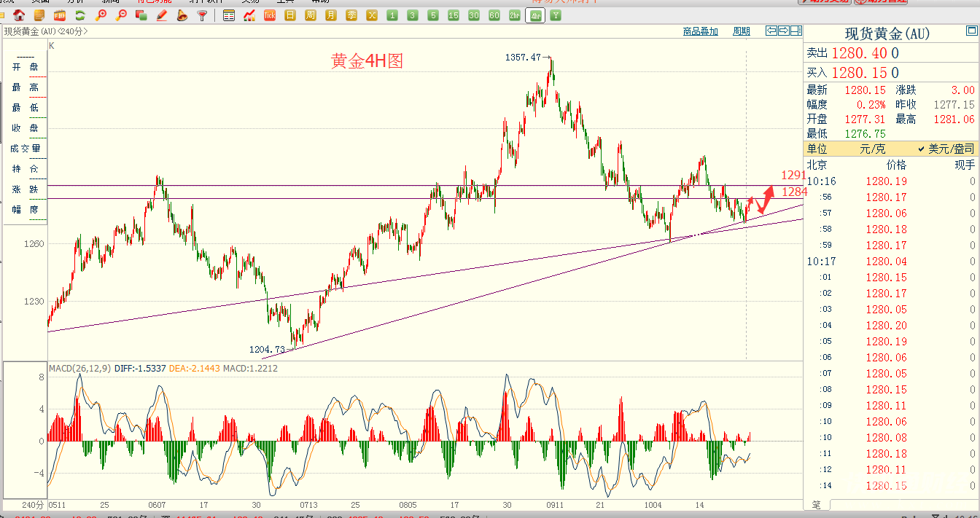980x518 pixels.
Task: Click the MACD(26,12,9) indicator label
Action: pyautogui.click(x=80, y=369)
